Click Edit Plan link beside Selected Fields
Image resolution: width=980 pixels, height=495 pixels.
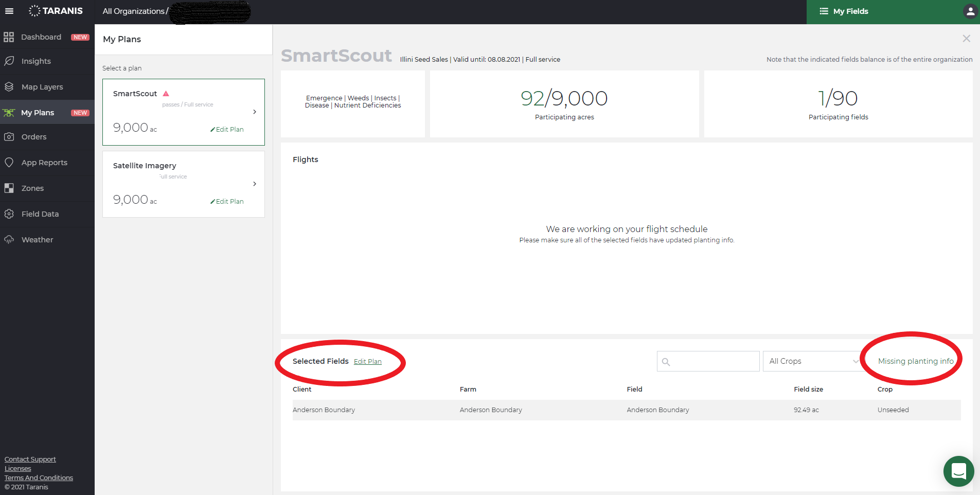(x=368, y=362)
